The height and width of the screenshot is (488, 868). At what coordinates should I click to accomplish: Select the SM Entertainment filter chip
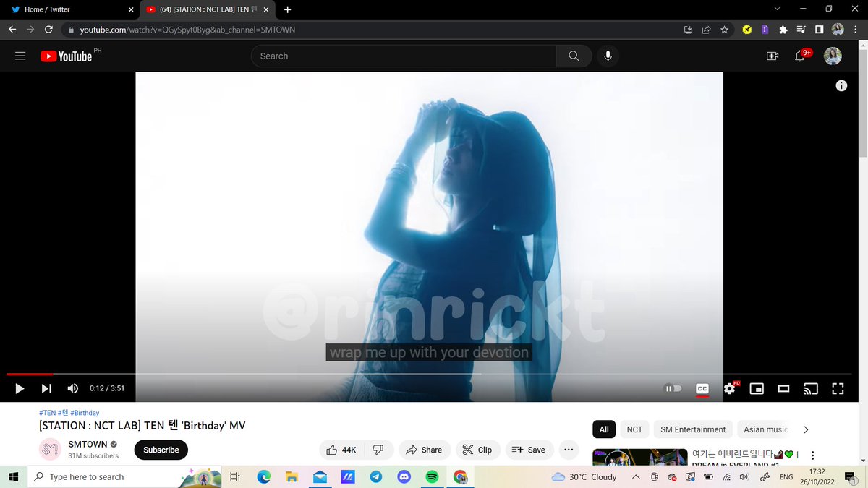(x=693, y=429)
